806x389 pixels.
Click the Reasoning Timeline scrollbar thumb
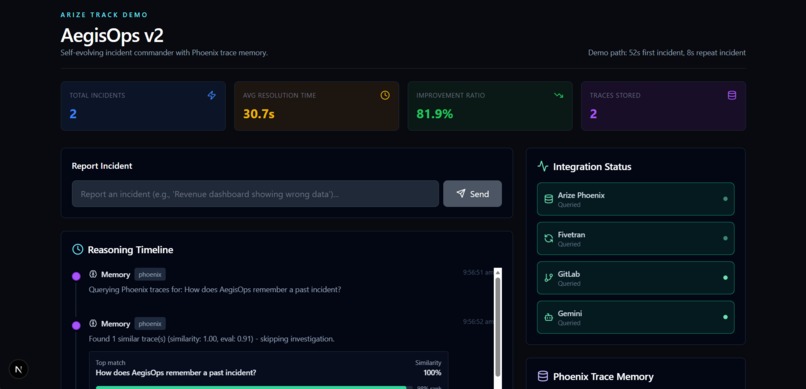pos(498,327)
